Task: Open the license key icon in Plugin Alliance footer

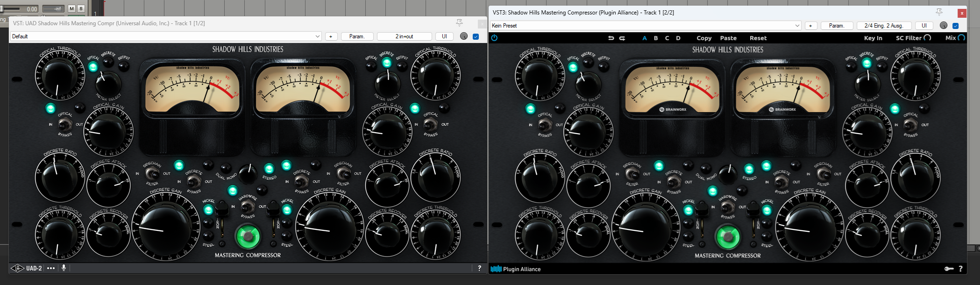Action: pyautogui.click(x=949, y=269)
